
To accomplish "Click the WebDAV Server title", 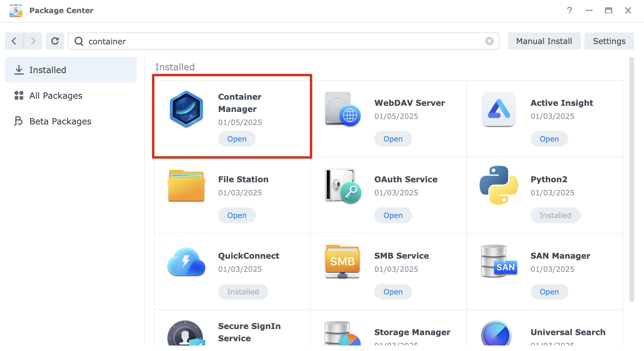I will (410, 103).
